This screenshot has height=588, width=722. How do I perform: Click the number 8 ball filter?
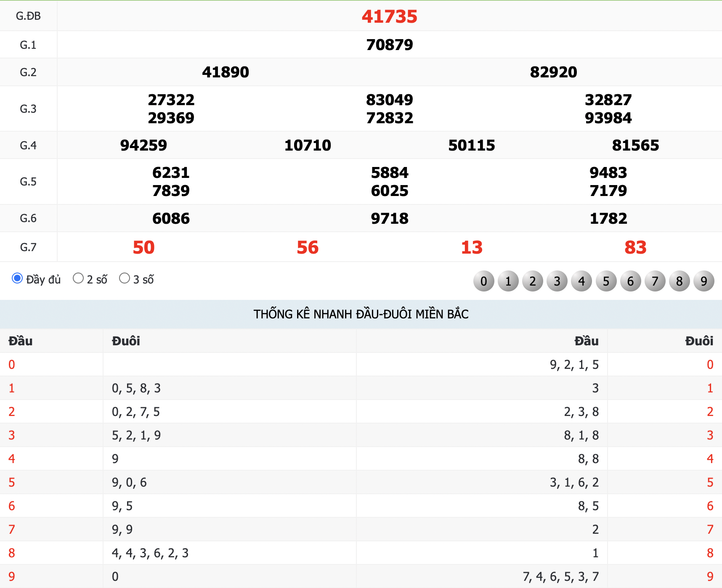pos(680,281)
